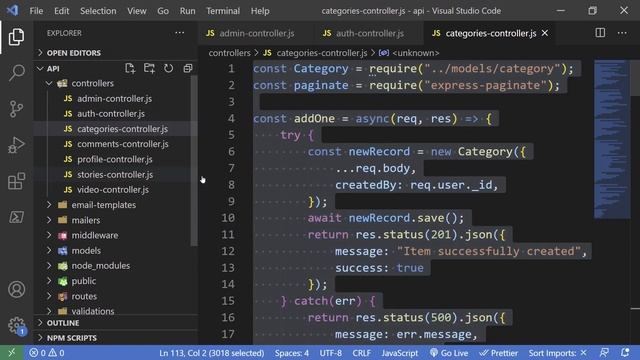This screenshot has width=640, height=360.
Task: Expand the mailers folder
Action: click(x=116, y=220)
